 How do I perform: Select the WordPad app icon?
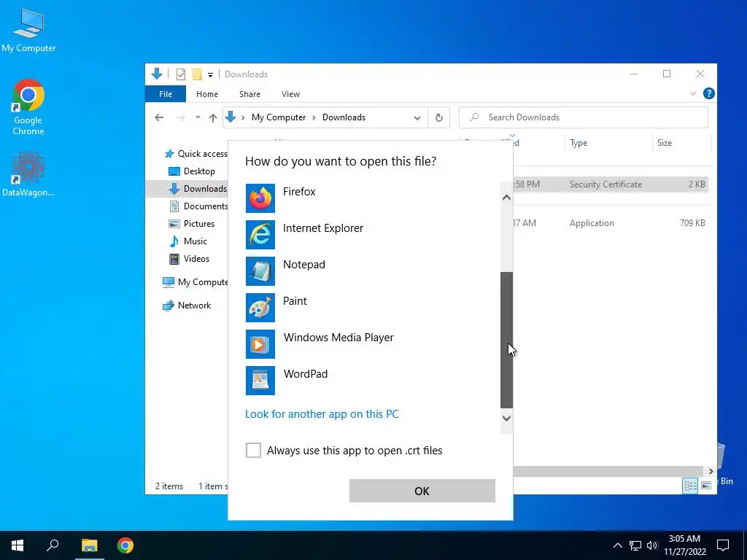(260, 381)
